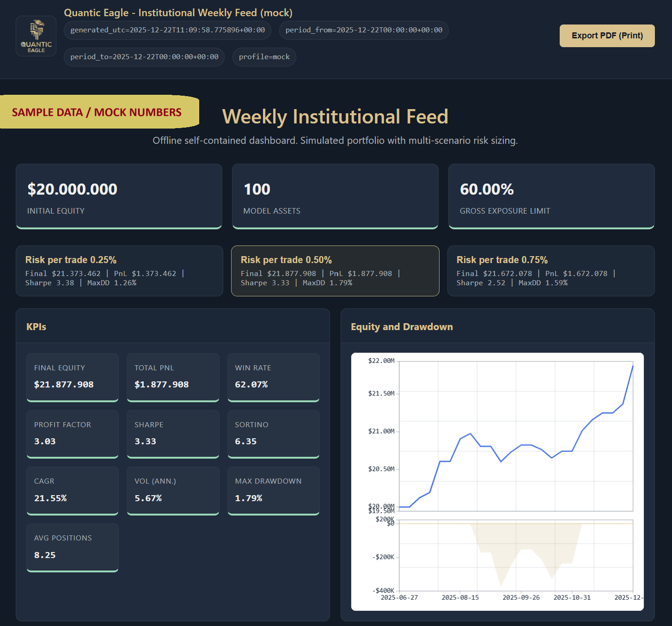
Task: Click the Avg Positions KPI tile
Action: point(72,547)
